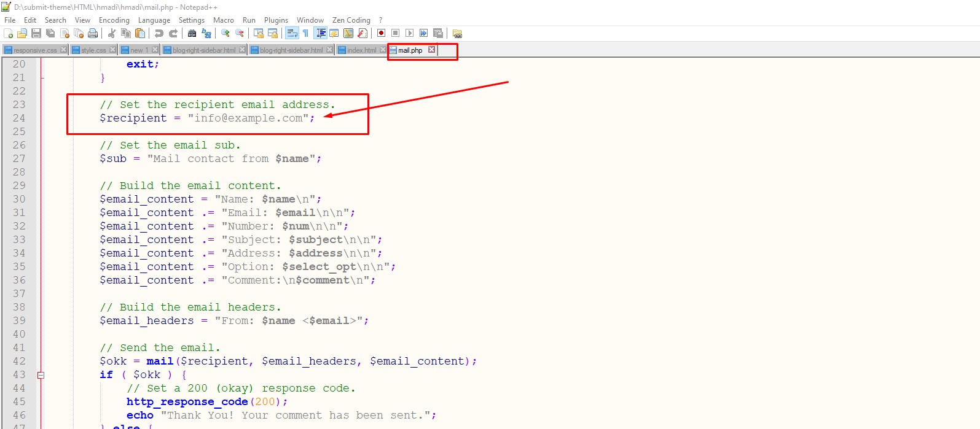Open the Plugins menu
Image resolution: width=980 pixels, height=429 pixels.
(x=276, y=20)
